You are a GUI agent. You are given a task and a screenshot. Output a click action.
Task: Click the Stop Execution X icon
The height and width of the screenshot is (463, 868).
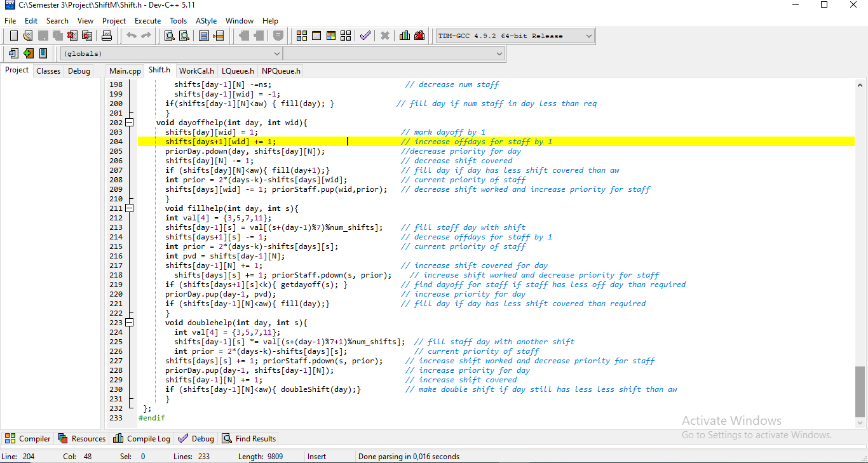(x=385, y=36)
